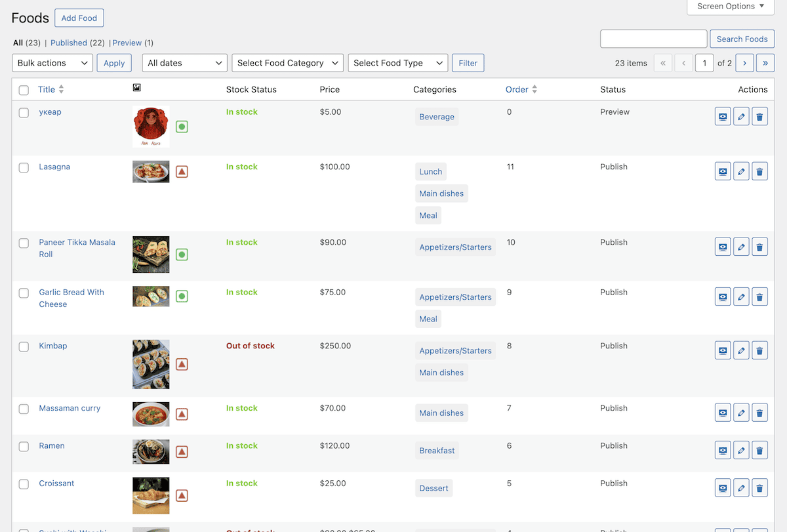Trash the Paneer Tikka Masala Roll item
The width and height of the screenshot is (787, 532).
[759, 248]
